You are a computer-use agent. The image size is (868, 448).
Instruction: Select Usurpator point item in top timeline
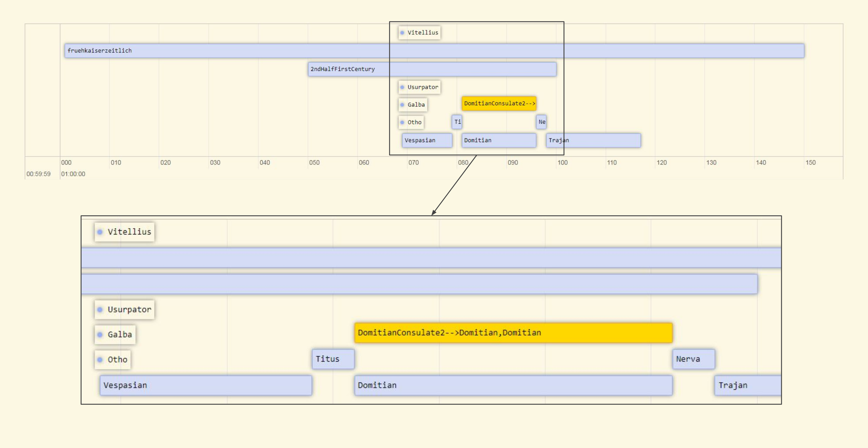tap(420, 87)
